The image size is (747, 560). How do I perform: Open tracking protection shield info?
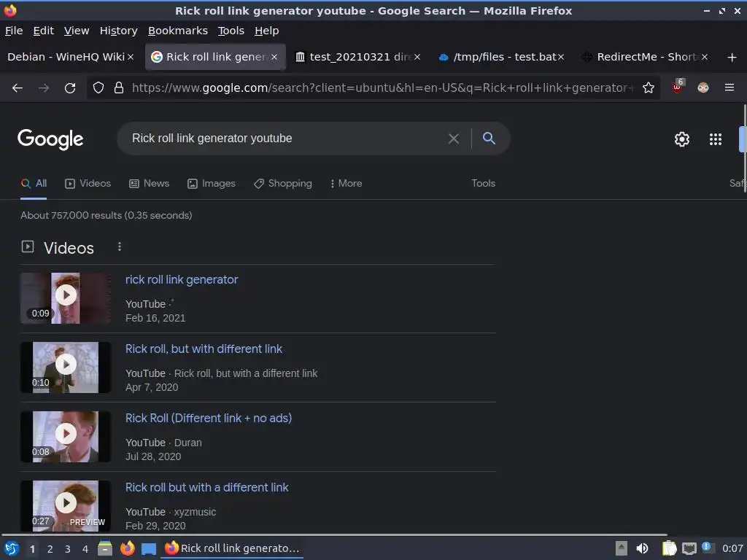[98, 87]
